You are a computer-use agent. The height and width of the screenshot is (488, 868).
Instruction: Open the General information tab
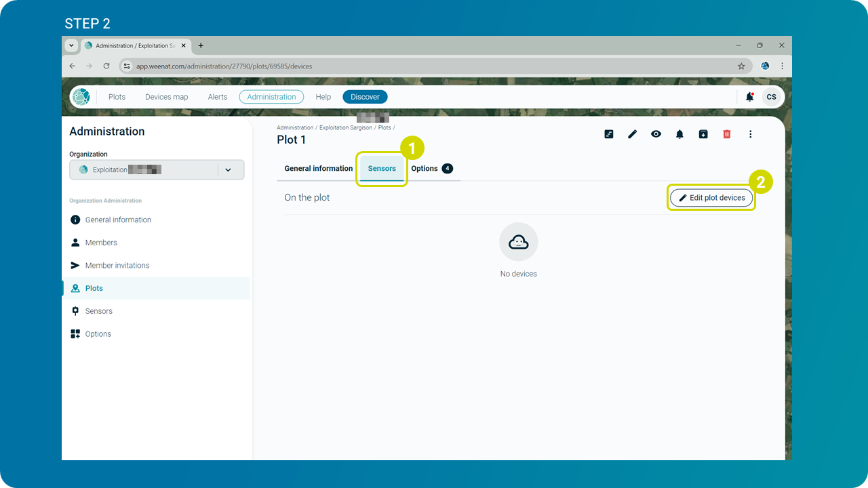pyautogui.click(x=318, y=168)
